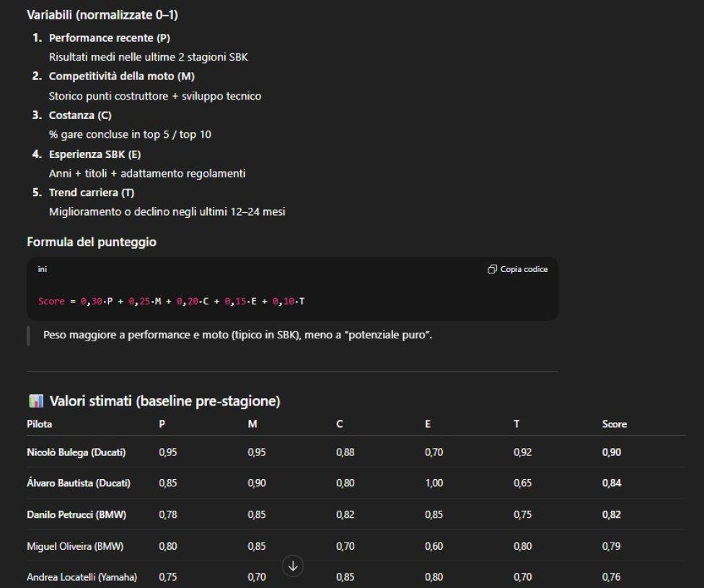Click Petrucci's C value 0,82
The height and width of the screenshot is (588, 704).
click(346, 515)
